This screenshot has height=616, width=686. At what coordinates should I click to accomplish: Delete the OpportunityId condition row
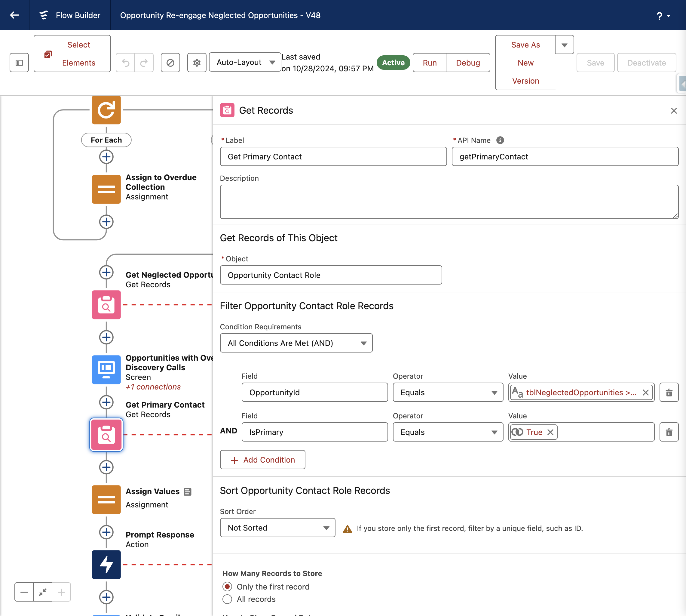click(x=669, y=393)
